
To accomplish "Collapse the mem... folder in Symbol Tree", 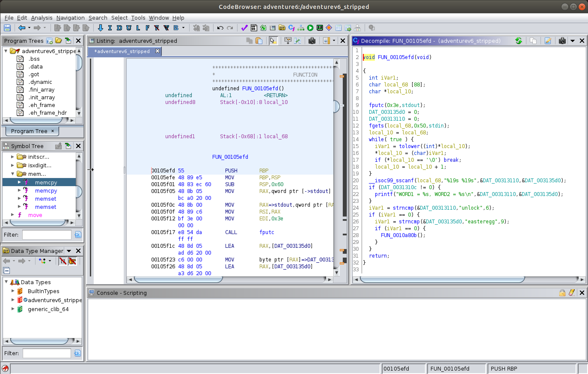I will [12, 174].
